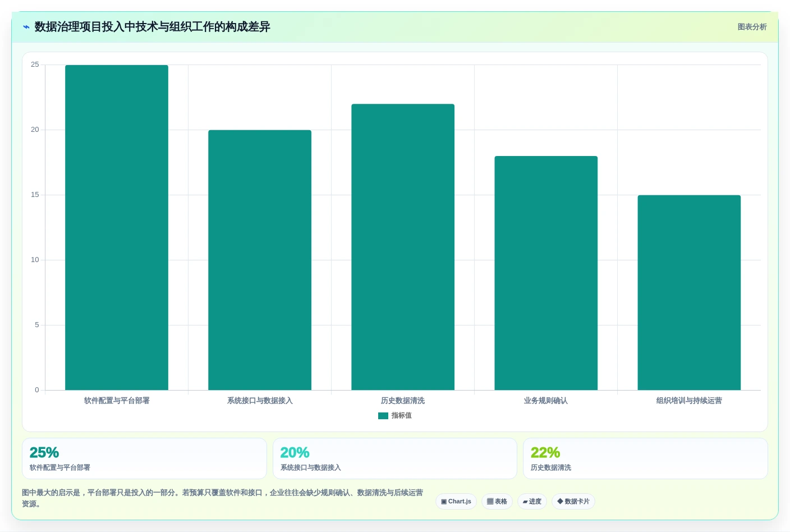Toggle the 指标值 legend color swatch
Screen dimensions: 790x532
383,416
